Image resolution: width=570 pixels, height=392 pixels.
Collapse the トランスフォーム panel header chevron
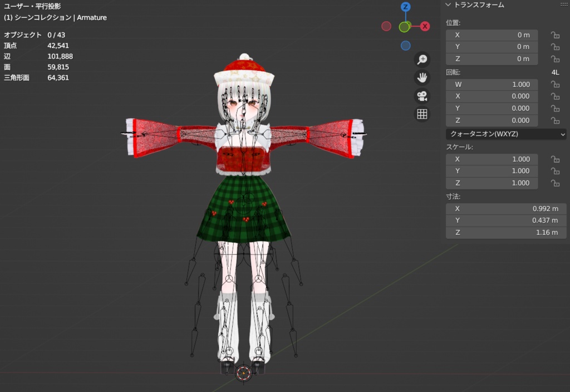pyautogui.click(x=447, y=4)
